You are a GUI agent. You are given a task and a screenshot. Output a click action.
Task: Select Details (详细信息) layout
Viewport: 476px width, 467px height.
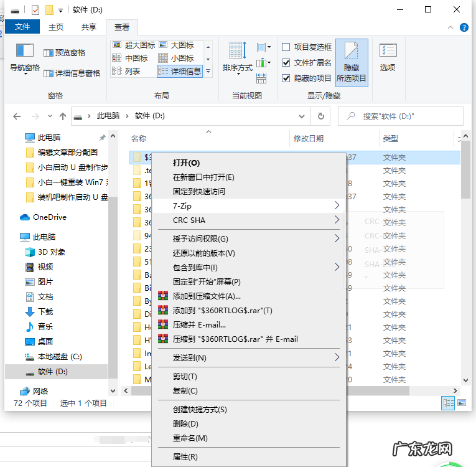coord(180,71)
